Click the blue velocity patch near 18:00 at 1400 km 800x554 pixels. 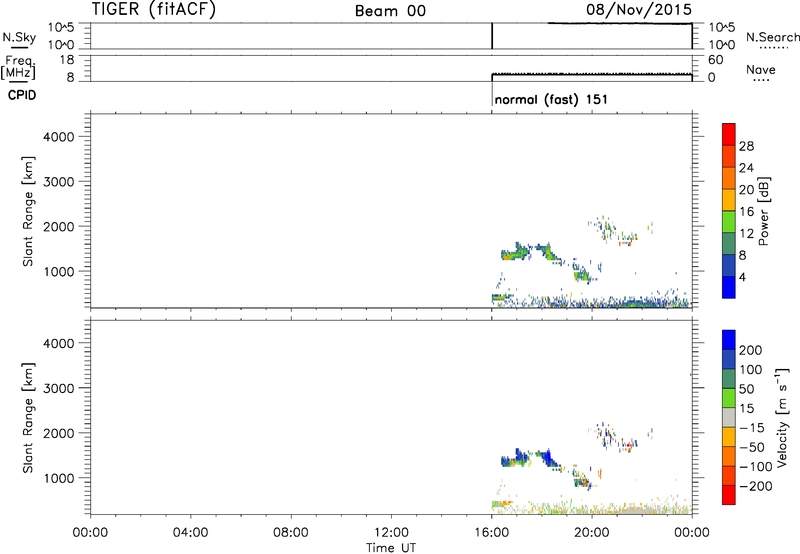coord(547,457)
